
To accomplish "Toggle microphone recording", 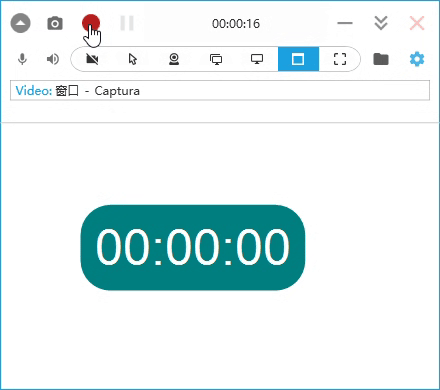I will click(x=22, y=59).
